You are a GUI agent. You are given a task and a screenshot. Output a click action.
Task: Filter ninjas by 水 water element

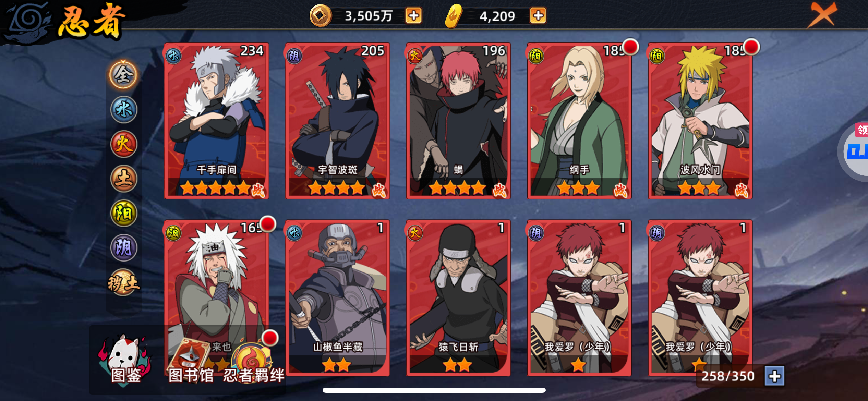[124, 110]
